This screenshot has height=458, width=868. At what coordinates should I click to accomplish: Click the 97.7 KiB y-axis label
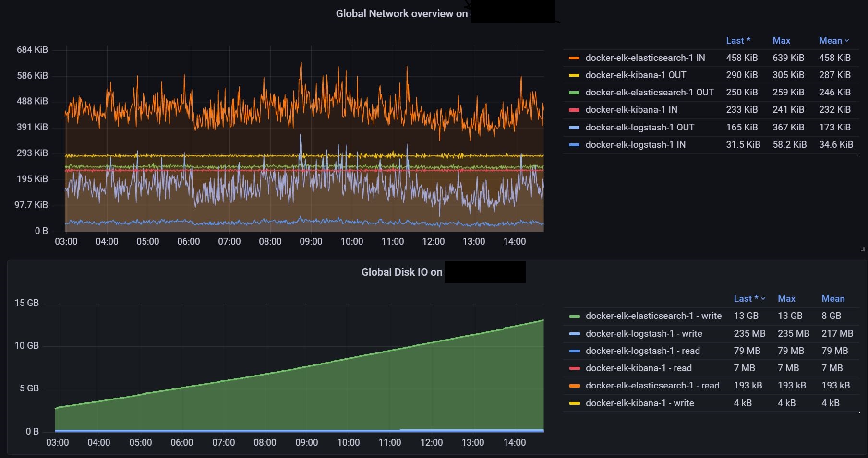pyautogui.click(x=31, y=205)
